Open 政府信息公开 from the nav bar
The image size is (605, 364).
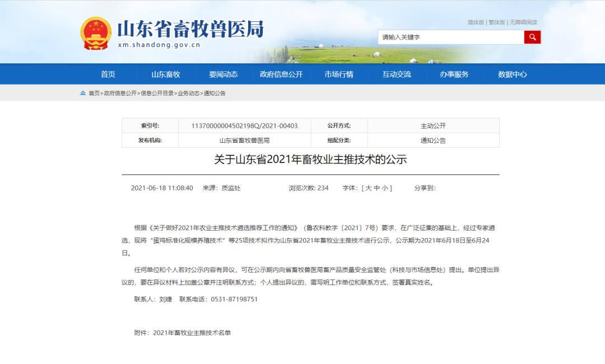[x=281, y=74]
